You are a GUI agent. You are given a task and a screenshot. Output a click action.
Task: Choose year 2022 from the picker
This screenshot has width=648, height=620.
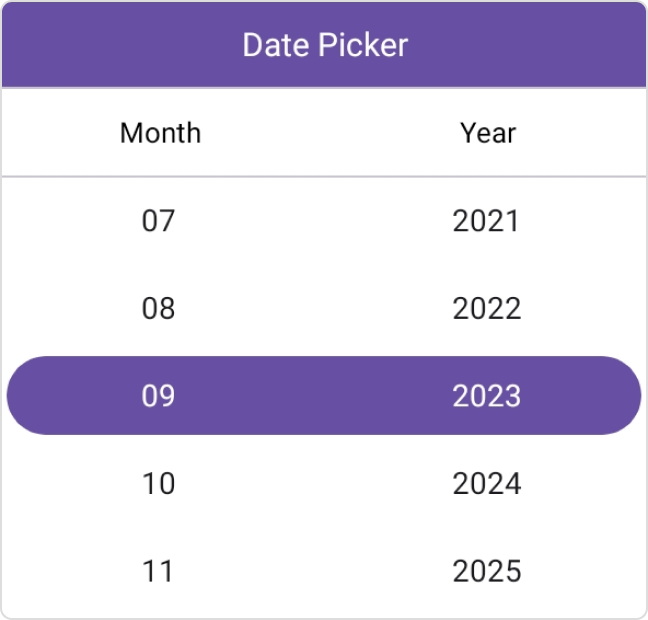click(486, 308)
